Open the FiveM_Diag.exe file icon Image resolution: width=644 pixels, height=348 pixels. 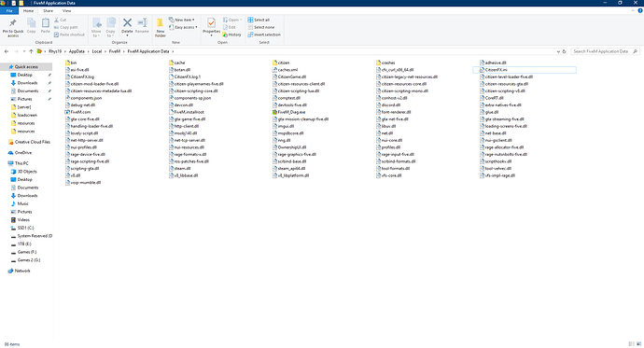coord(274,112)
